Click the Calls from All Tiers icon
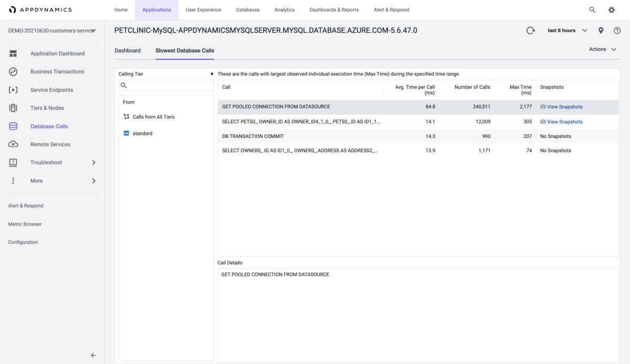The image size is (630, 364). point(126,117)
